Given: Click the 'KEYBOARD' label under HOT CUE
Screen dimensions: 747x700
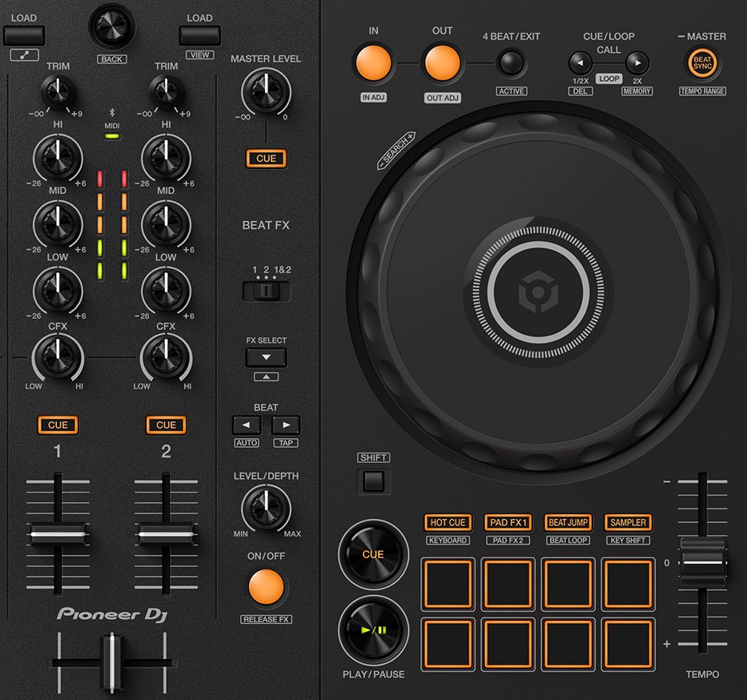Looking at the screenshot, I should 448,541.
